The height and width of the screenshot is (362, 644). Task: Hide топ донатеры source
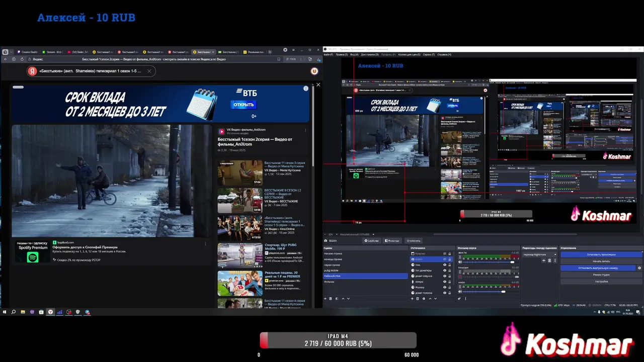pyautogui.click(x=445, y=270)
